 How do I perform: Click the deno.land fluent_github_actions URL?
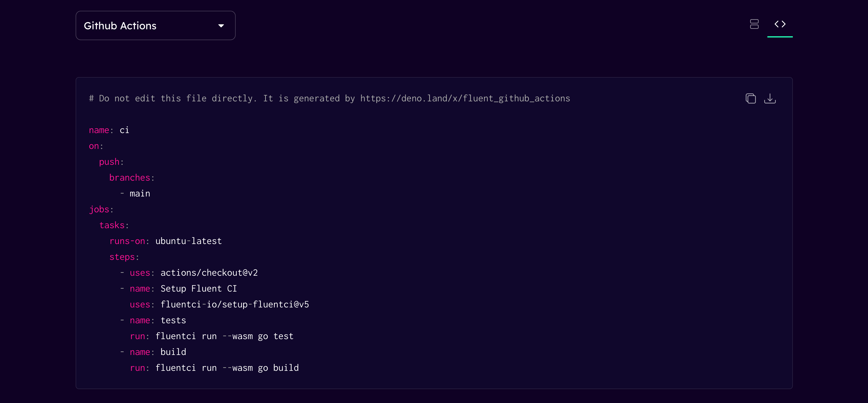coord(465,98)
